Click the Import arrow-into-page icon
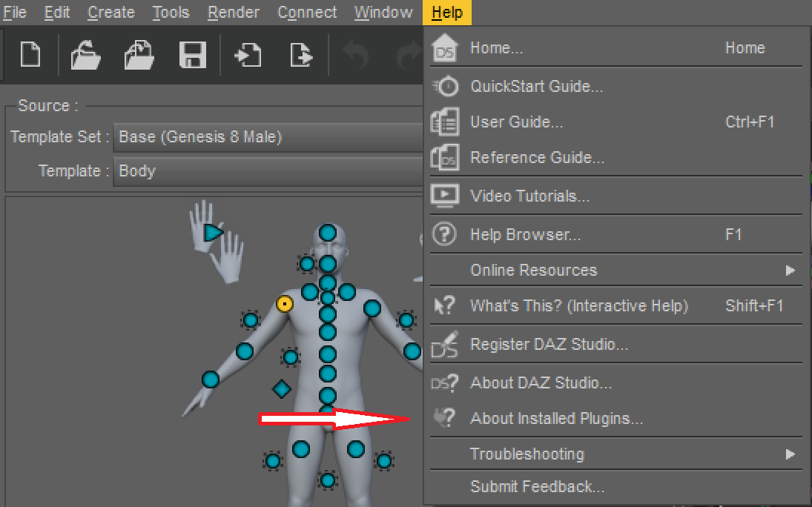 248,55
